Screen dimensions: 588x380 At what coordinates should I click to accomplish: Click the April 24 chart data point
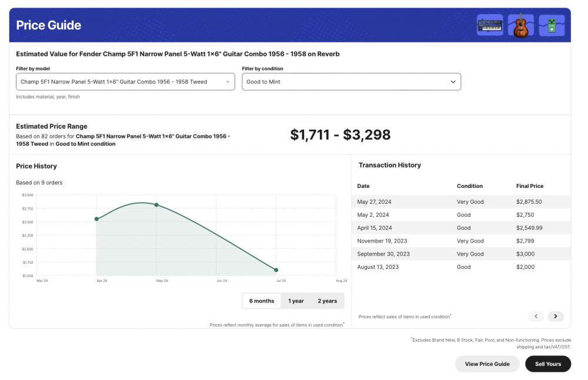click(96, 219)
